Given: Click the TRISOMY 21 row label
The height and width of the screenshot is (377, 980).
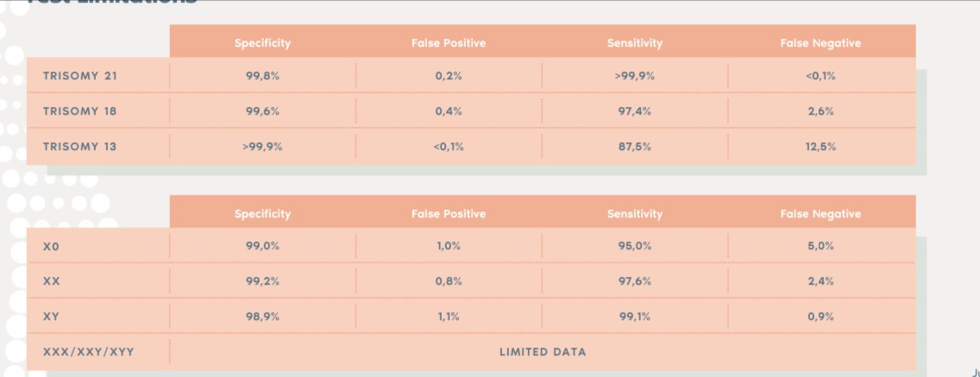Looking at the screenshot, I should point(79,76).
